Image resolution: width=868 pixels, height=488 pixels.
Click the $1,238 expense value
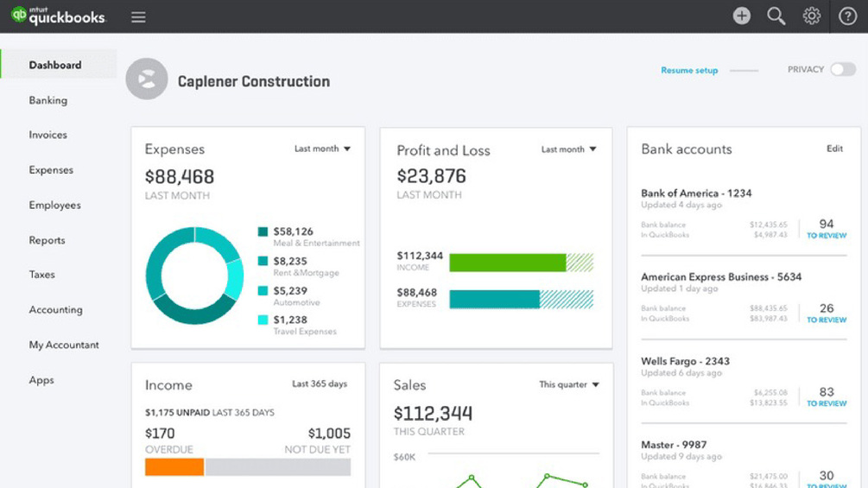click(290, 320)
